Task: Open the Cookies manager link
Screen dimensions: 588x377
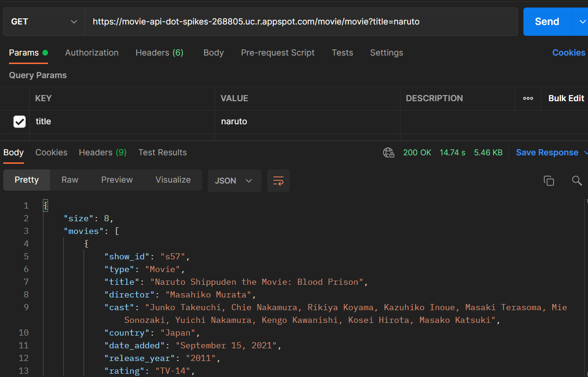Action: pos(569,53)
